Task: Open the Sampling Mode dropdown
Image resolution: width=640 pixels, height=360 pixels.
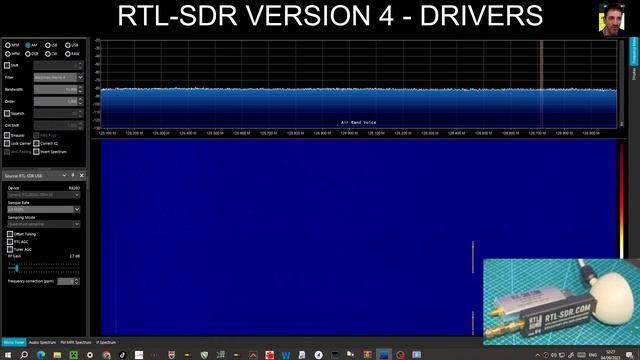Action: pos(44,224)
